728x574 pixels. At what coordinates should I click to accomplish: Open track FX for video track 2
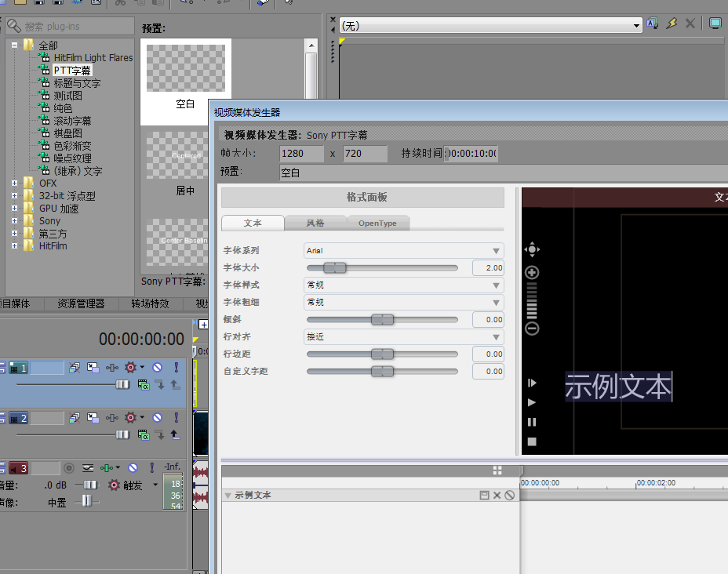[x=111, y=418]
